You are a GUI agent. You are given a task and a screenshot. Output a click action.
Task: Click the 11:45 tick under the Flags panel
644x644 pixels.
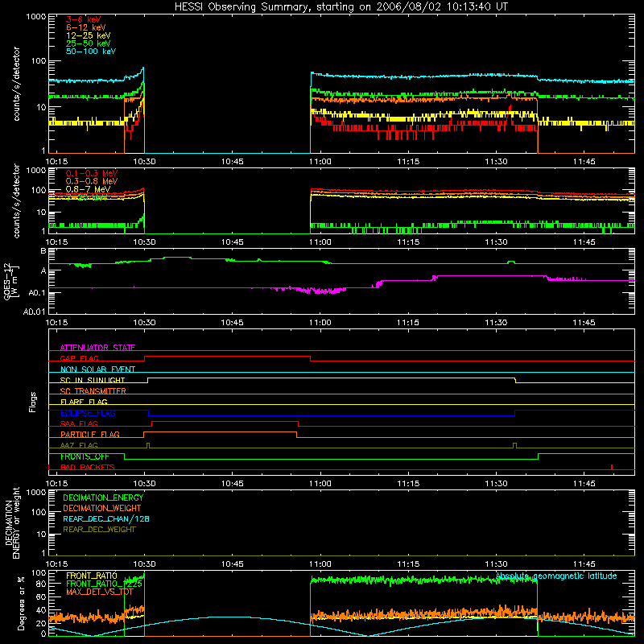coord(584,484)
